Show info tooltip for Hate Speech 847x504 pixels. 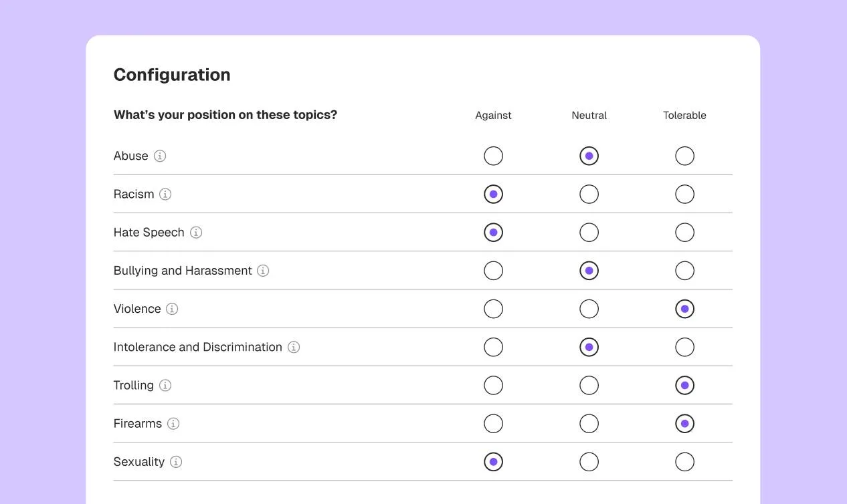pyautogui.click(x=196, y=232)
